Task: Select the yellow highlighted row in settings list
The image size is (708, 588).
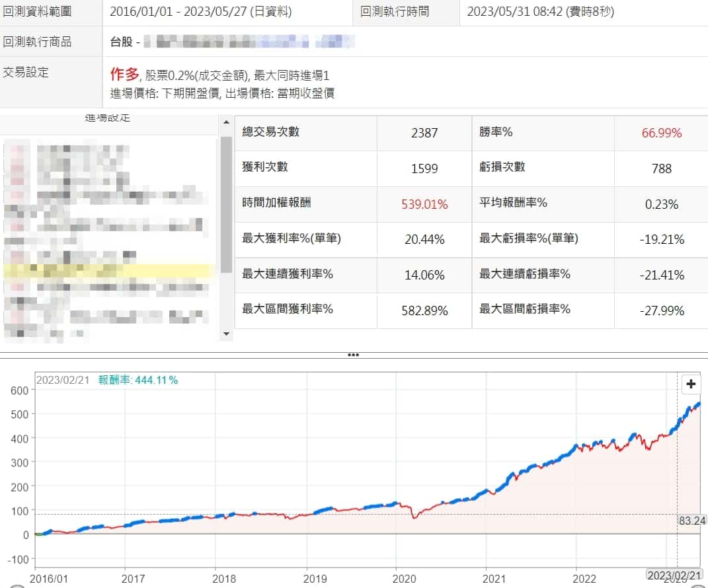Action: [109, 270]
